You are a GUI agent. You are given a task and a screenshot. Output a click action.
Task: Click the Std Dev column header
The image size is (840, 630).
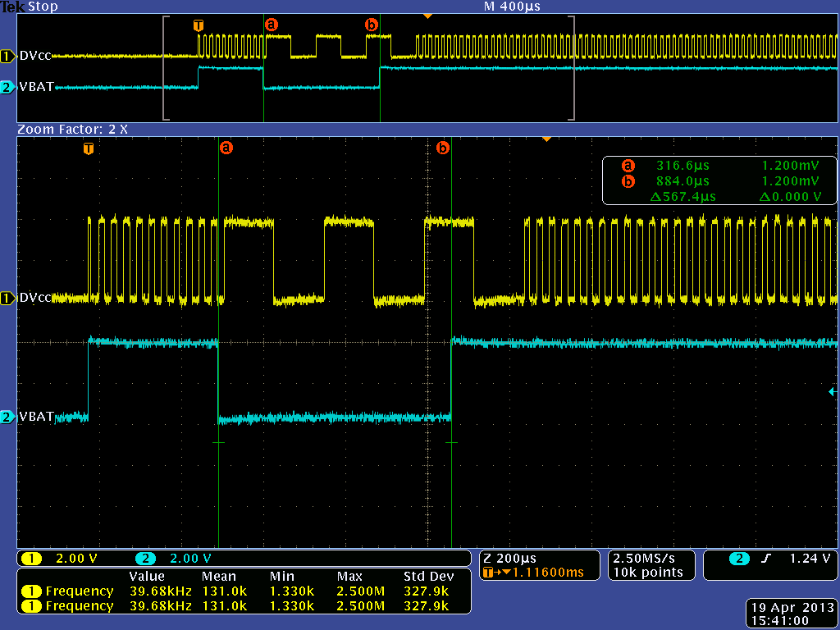coord(428,577)
